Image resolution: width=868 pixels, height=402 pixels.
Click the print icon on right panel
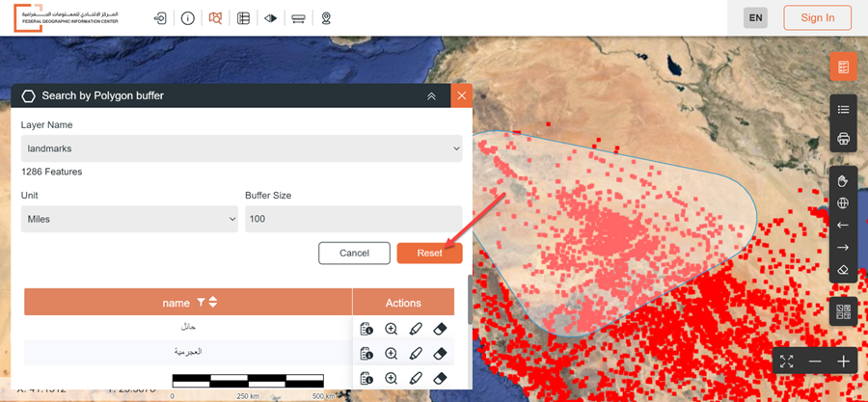[843, 138]
